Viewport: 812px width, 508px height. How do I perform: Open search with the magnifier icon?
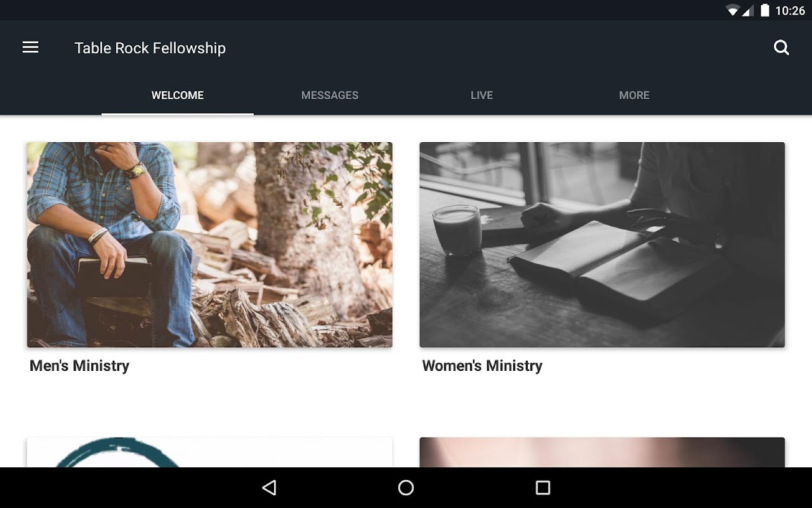pos(782,48)
